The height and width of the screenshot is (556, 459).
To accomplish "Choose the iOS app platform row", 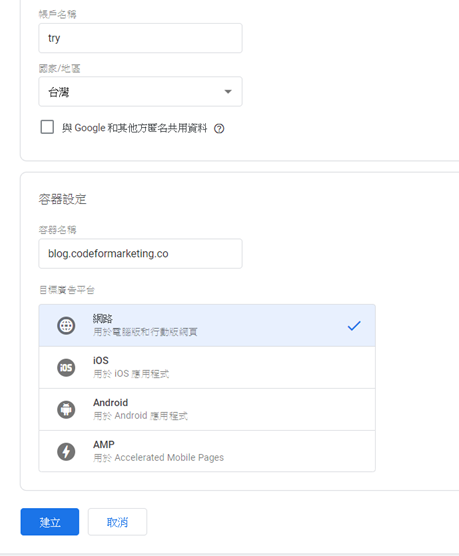I will tap(207, 367).
